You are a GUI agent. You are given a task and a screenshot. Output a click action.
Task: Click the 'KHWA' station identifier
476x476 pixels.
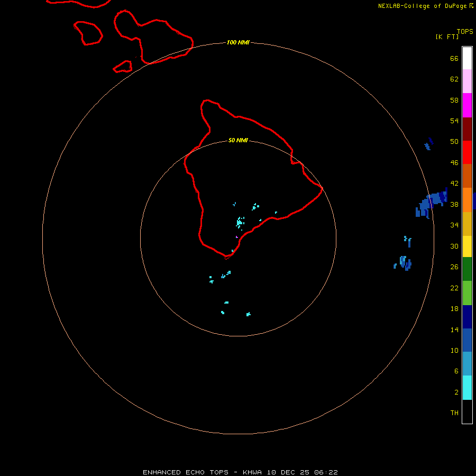[x=252, y=472]
